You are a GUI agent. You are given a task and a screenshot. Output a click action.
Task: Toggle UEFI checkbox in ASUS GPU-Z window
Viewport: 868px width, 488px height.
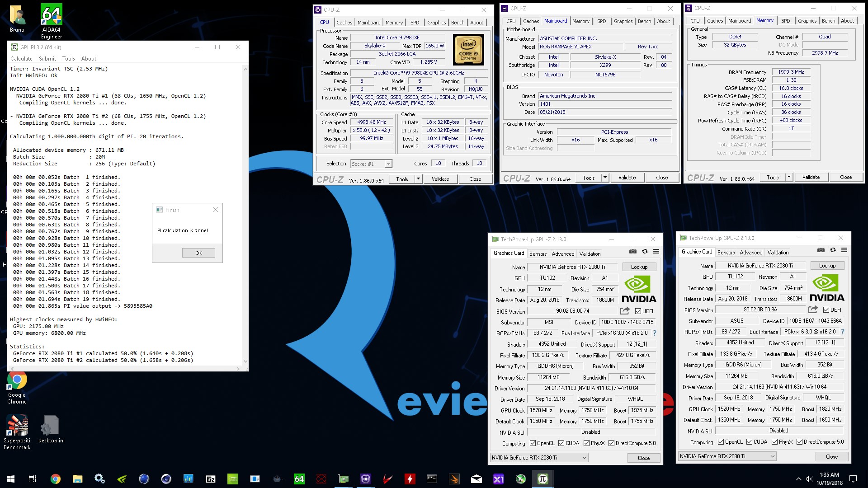point(826,310)
